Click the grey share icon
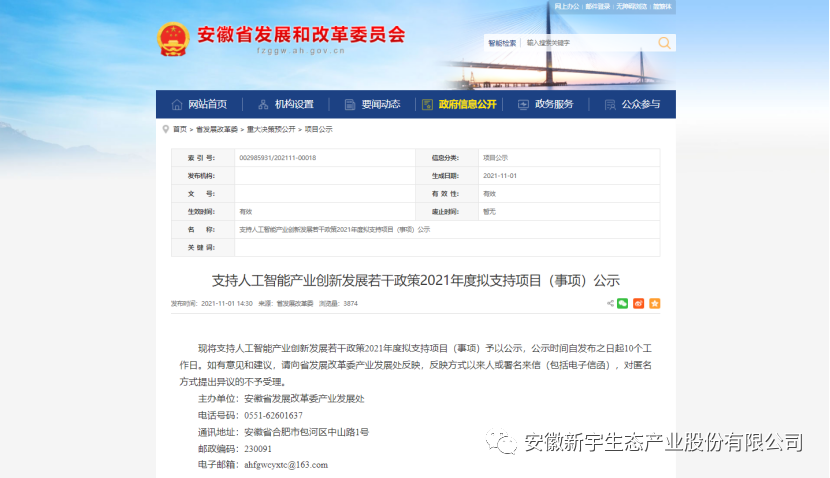This screenshot has height=478, width=830. pos(609,303)
